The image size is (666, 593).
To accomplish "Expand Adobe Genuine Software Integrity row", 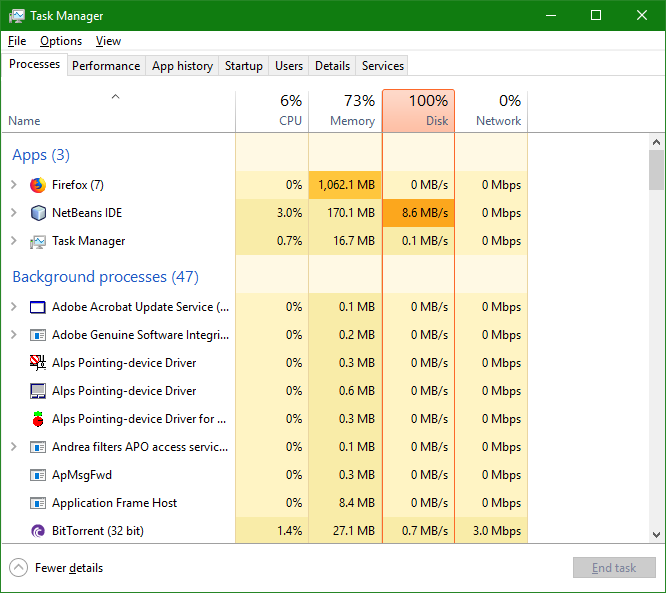I will coord(14,335).
